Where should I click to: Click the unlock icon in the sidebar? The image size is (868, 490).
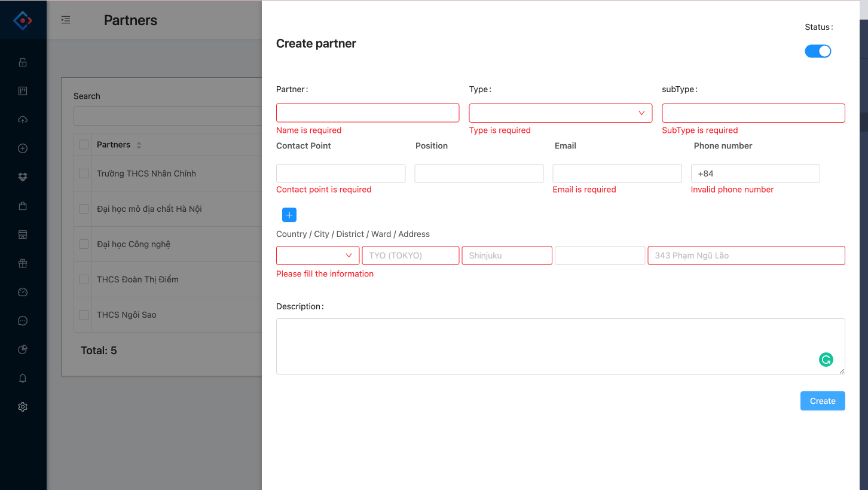(x=23, y=62)
